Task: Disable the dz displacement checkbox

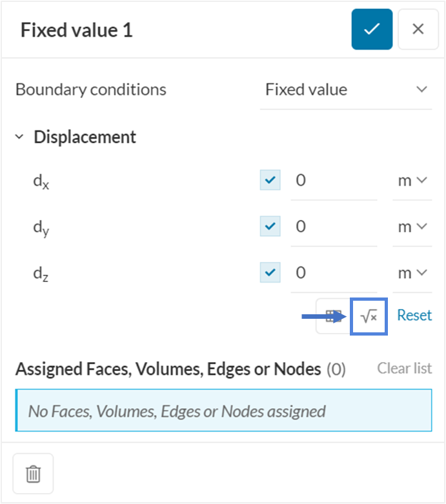Action: click(x=270, y=273)
